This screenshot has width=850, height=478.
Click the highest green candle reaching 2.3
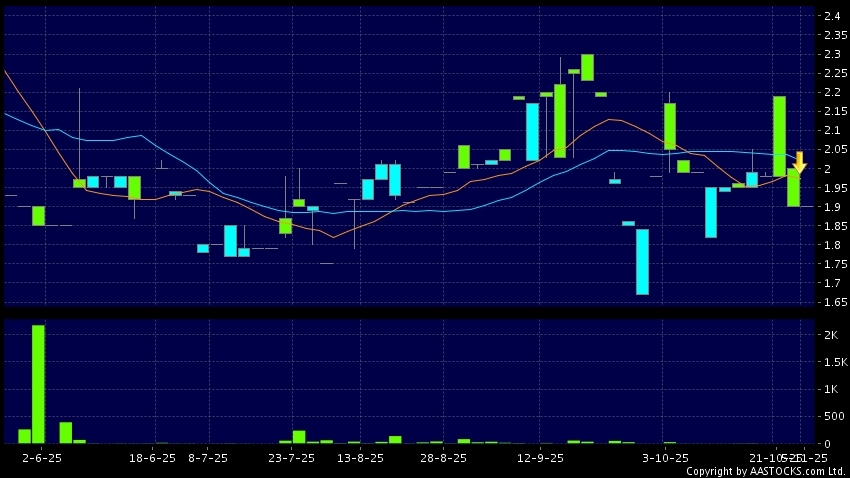[587, 67]
